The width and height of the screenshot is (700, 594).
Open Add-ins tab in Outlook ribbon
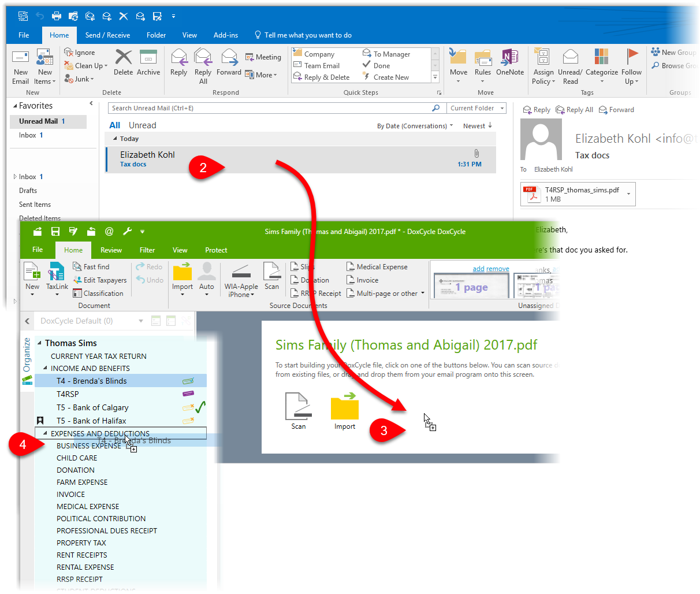click(226, 35)
